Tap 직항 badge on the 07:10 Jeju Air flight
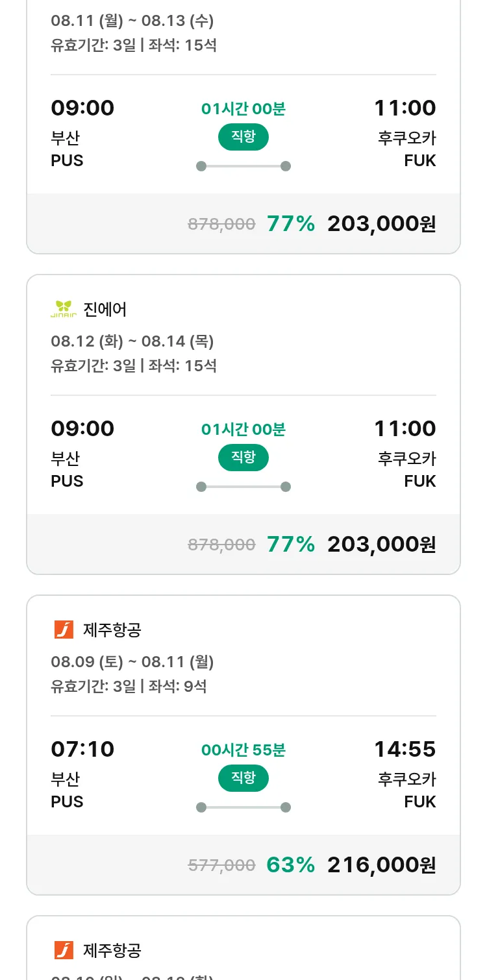 243,778
